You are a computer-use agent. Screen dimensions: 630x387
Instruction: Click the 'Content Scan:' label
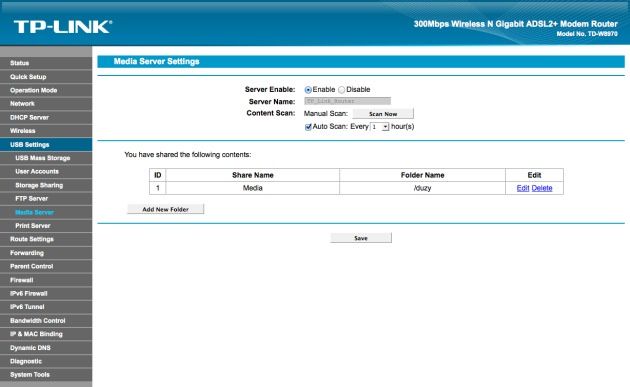(x=271, y=113)
